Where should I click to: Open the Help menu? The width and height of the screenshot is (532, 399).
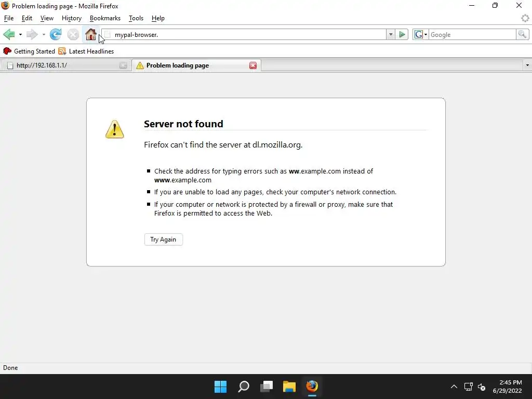[x=158, y=18]
